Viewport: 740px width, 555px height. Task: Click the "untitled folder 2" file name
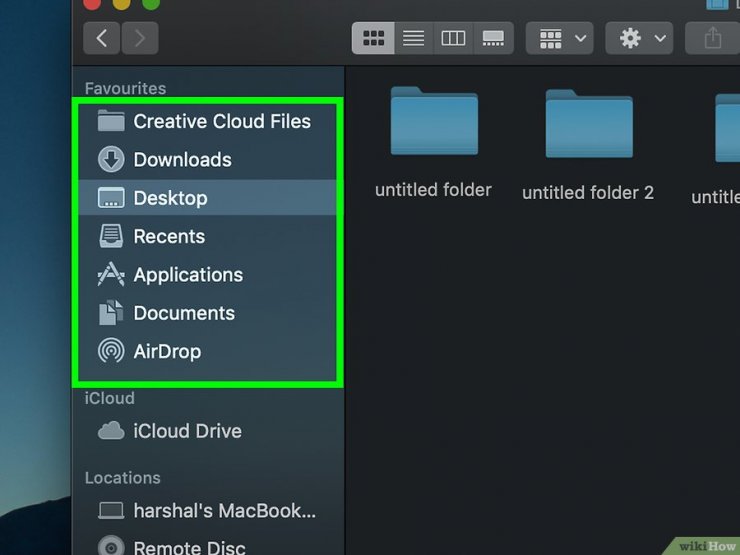588,193
